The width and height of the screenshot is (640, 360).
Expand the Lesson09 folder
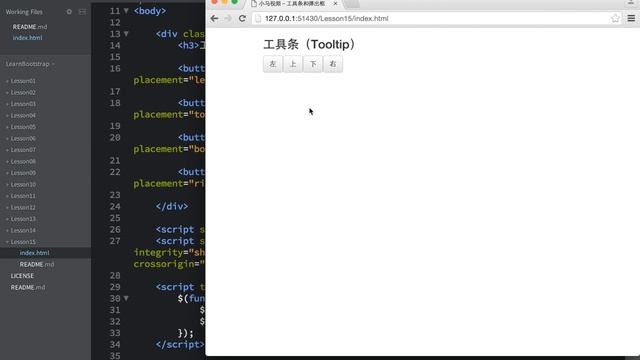[21, 173]
